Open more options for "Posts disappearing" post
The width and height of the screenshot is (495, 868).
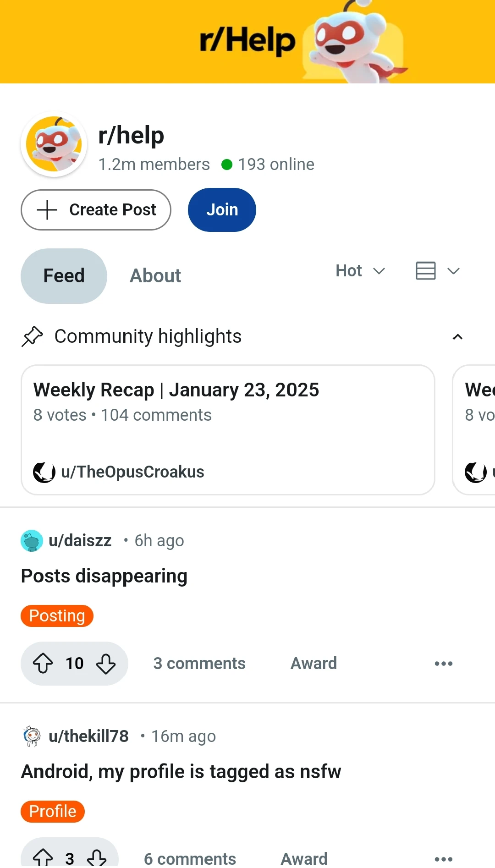443,664
